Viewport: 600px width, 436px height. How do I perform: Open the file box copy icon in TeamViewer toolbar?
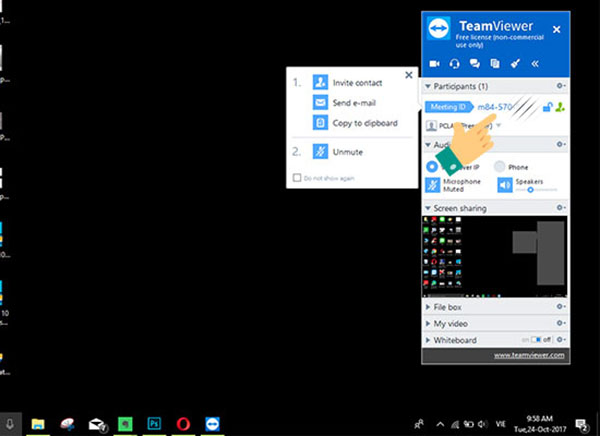pyautogui.click(x=495, y=64)
